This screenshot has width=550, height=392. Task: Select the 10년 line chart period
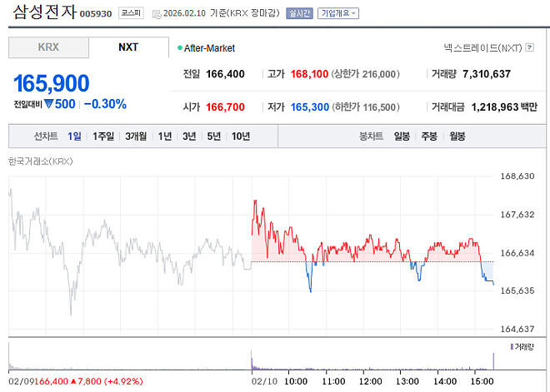[x=241, y=136]
